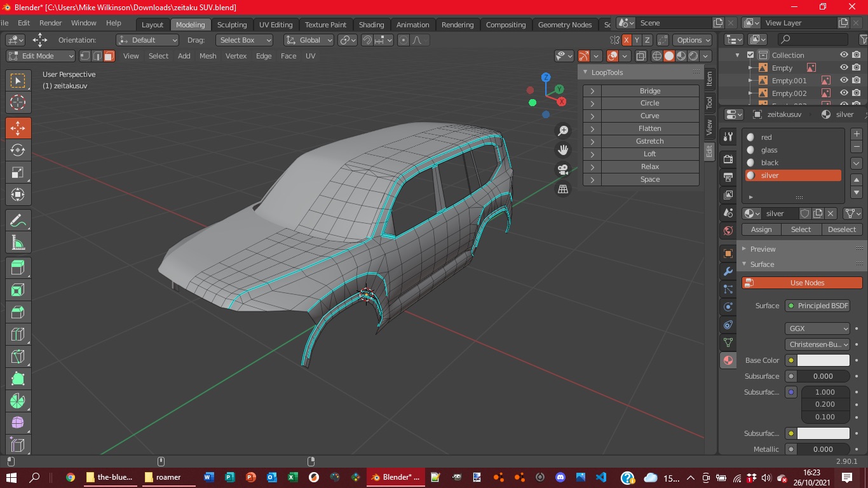Toggle X axis mirror option

(627, 40)
